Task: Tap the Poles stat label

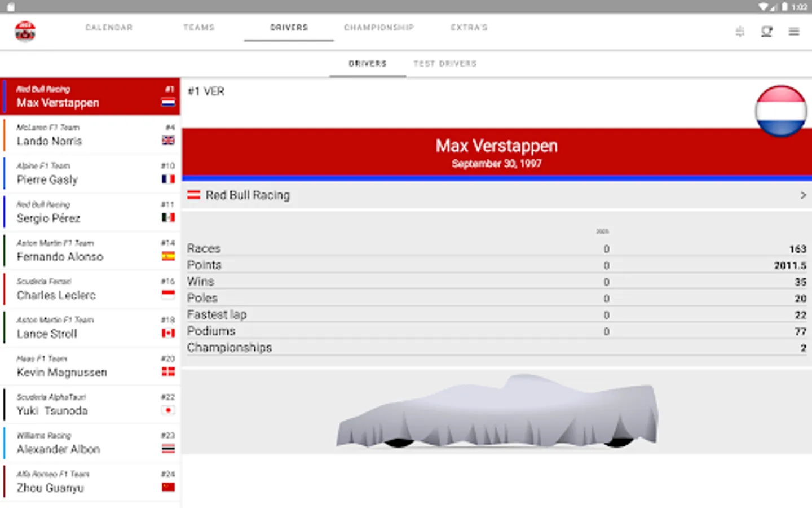Action: click(202, 298)
